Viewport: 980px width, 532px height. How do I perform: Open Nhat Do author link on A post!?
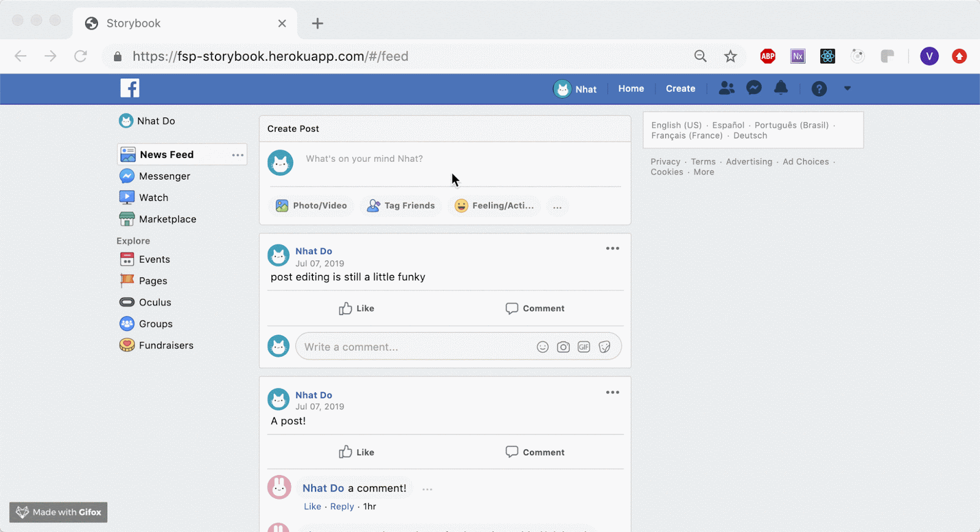tap(314, 395)
